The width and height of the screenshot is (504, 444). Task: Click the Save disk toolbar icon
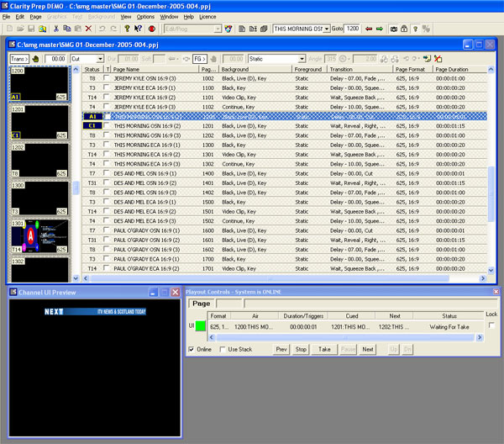point(31,29)
